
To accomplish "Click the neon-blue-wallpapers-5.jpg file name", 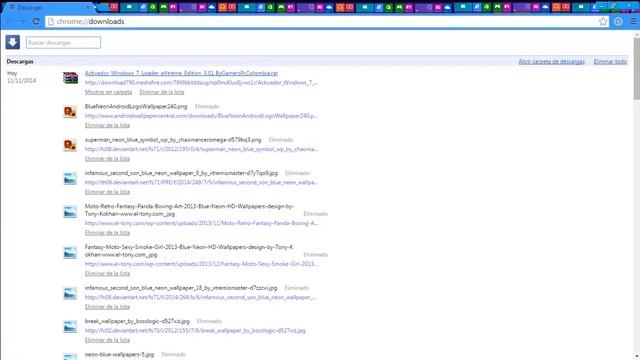I will tap(120, 354).
